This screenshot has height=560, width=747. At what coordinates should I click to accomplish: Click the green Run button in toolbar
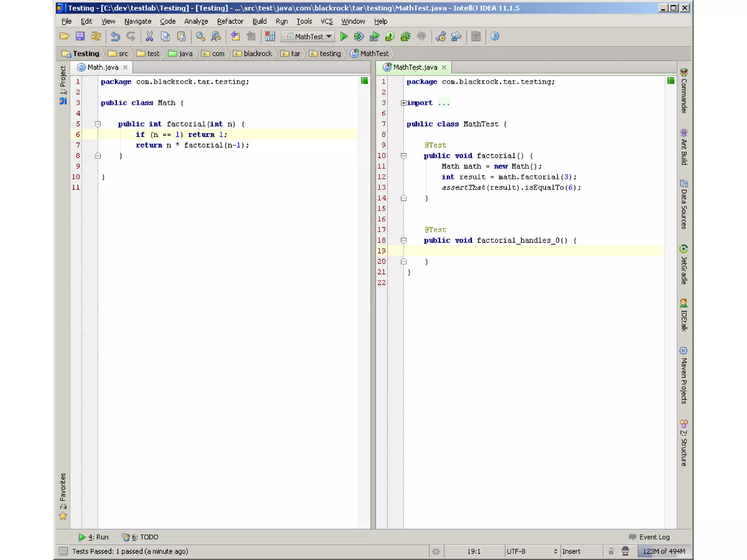(x=344, y=36)
